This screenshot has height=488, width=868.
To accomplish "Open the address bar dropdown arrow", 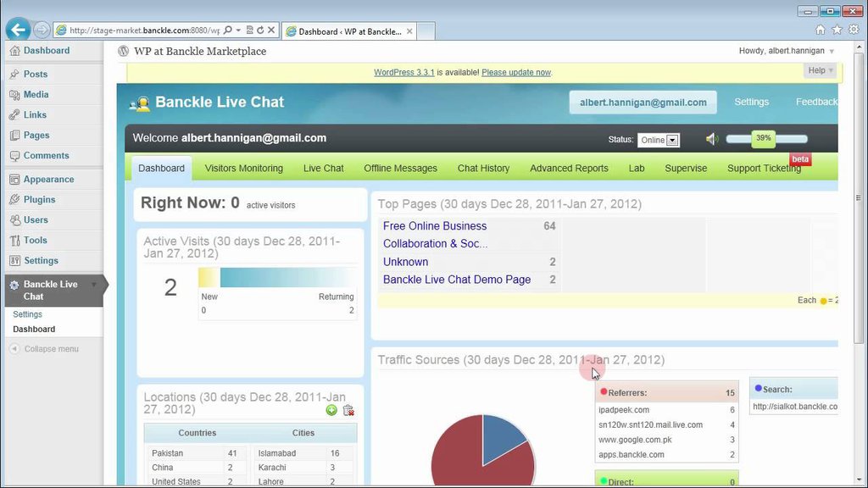I will tap(238, 30).
